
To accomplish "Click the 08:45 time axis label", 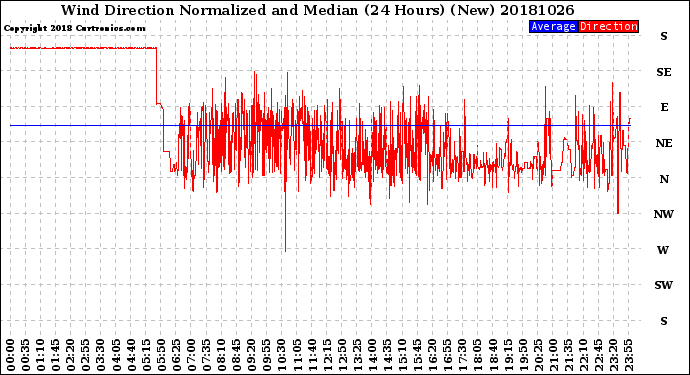I will point(236,355).
